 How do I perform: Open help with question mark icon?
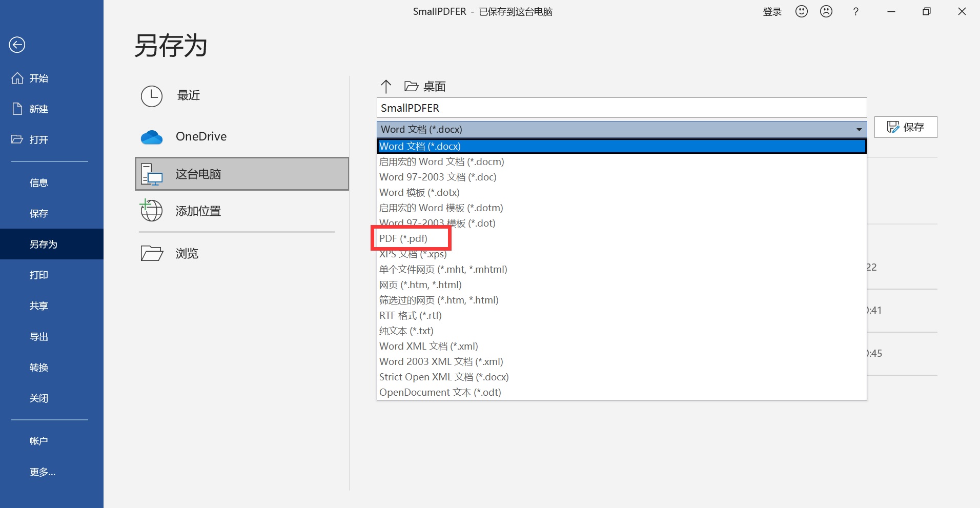[855, 12]
